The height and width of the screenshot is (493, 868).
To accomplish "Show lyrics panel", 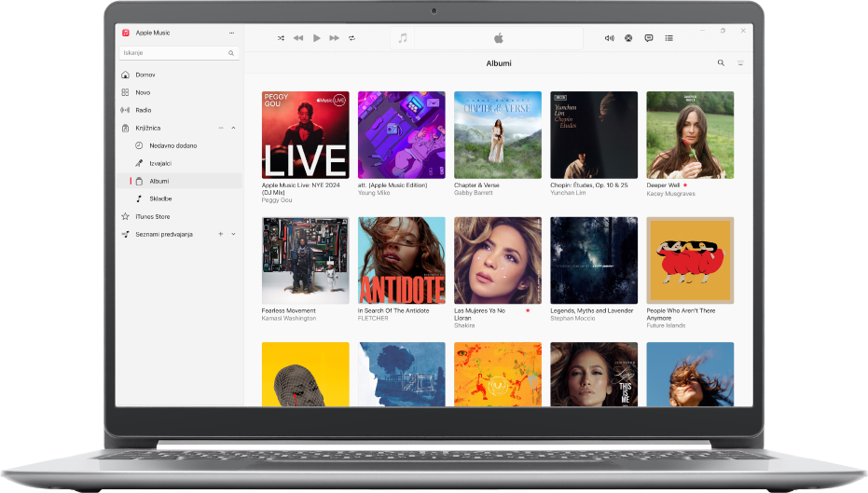I will pos(649,38).
